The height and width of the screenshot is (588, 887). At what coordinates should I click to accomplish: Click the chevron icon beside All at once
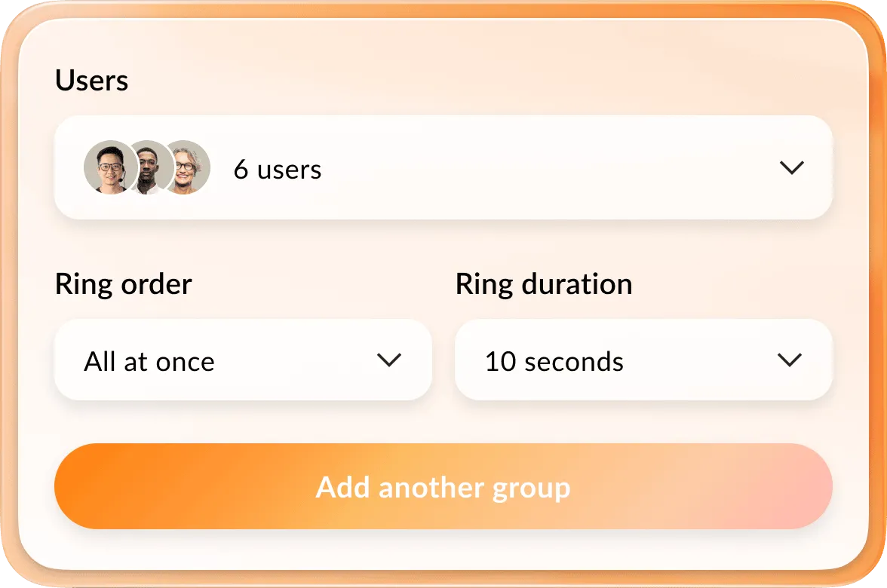[390, 360]
